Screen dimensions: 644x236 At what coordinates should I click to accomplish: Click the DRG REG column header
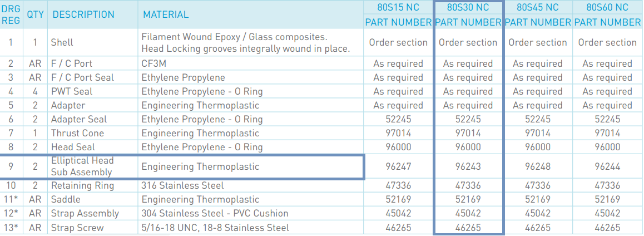coord(11,14)
